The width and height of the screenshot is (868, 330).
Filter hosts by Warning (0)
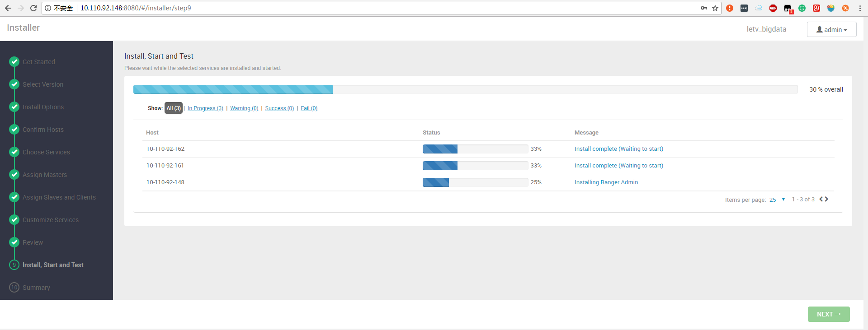[244, 108]
